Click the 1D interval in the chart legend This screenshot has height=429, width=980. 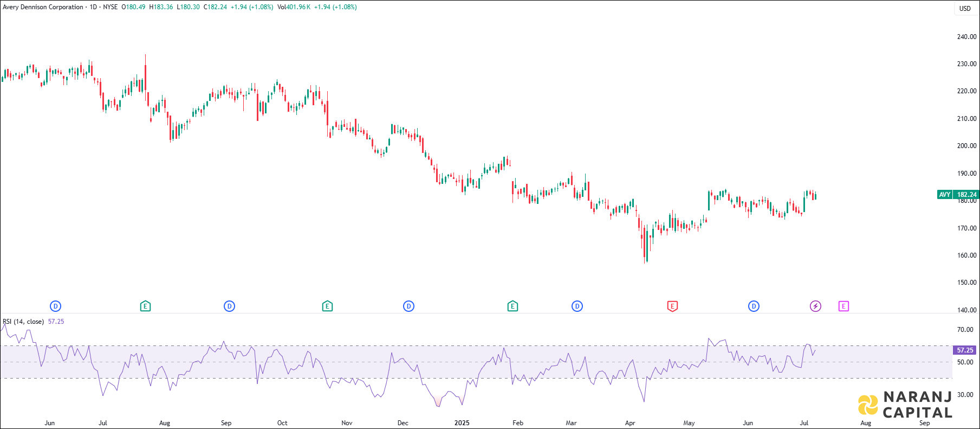[x=94, y=7]
